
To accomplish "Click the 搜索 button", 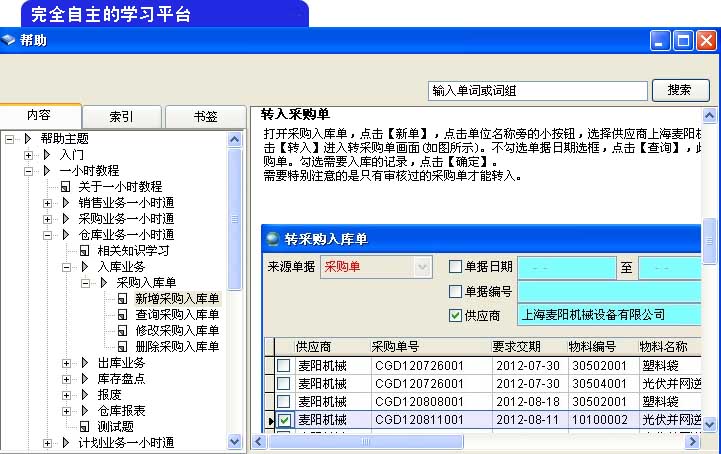I will (687, 91).
